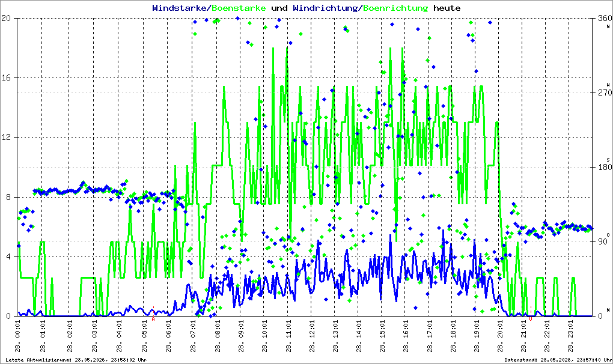Click left axis value 16
The width and height of the screenshot is (613, 364).
pyautogui.click(x=6, y=77)
